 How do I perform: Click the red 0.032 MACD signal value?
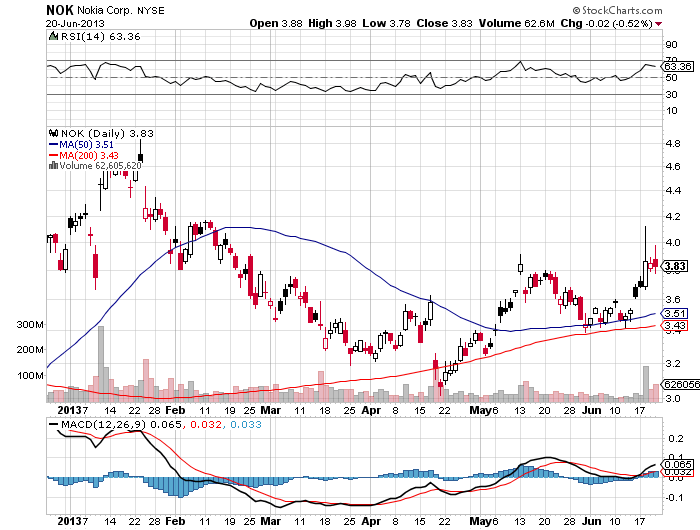click(206, 424)
